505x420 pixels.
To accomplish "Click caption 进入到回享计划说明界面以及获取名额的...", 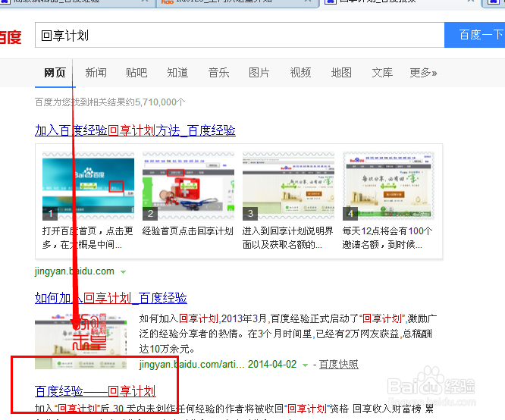I will click(287, 238).
